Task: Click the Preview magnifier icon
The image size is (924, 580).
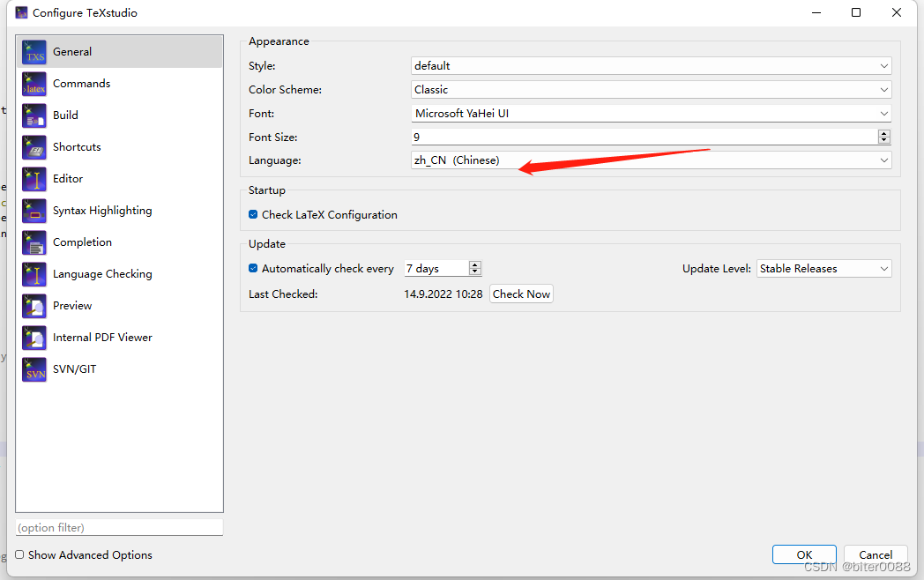Action: click(34, 306)
